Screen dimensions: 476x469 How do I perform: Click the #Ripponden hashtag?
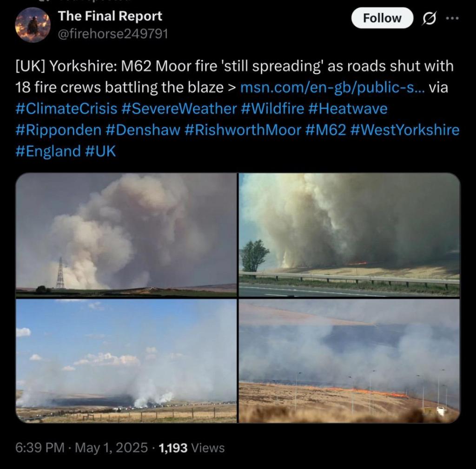(58, 130)
